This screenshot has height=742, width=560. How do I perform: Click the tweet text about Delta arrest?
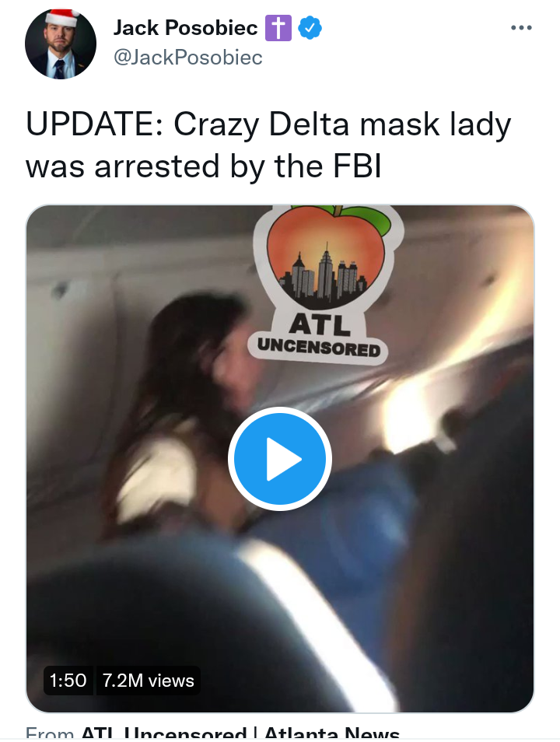(268, 145)
